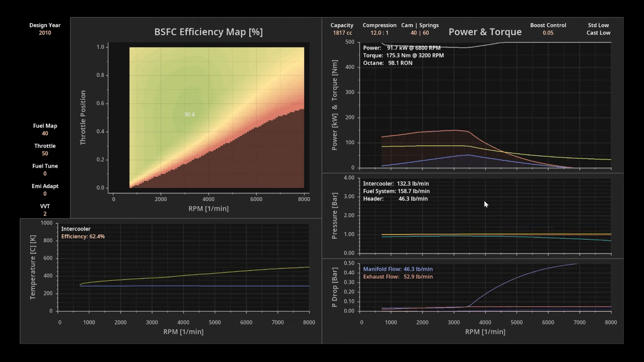This screenshot has width=644, height=362.
Task: Click the Design Year 2010 value
Action: click(x=45, y=33)
